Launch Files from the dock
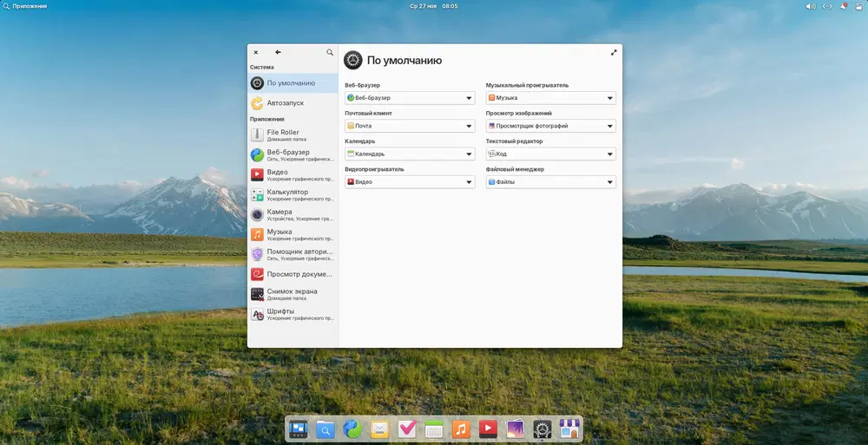This screenshot has width=868, height=445. point(325,429)
